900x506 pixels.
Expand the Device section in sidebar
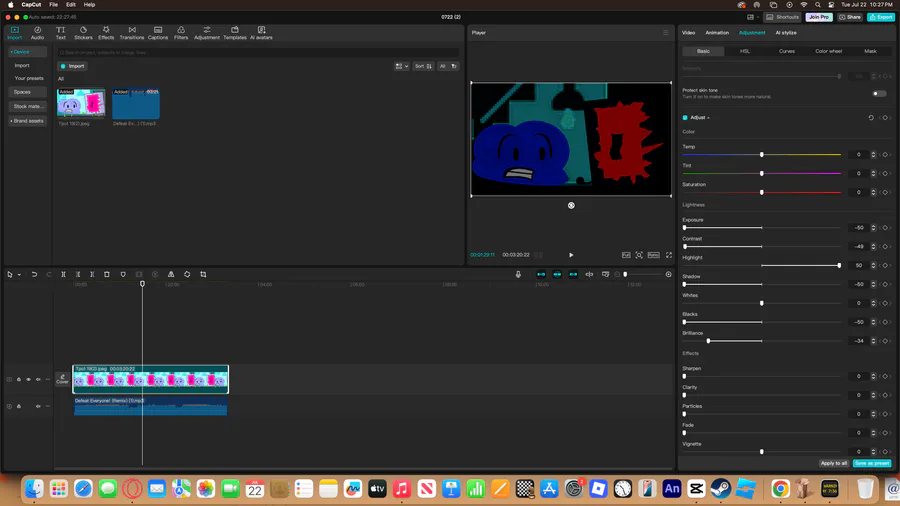(28, 52)
